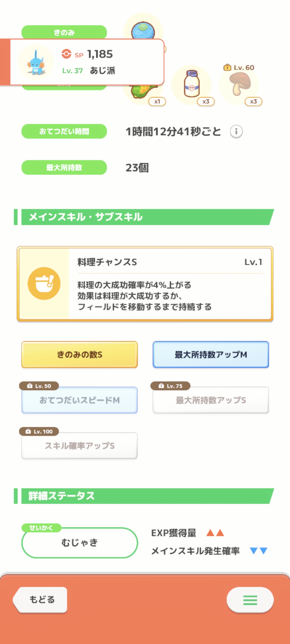Tap the きのみ label pill

pyautogui.click(x=64, y=32)
